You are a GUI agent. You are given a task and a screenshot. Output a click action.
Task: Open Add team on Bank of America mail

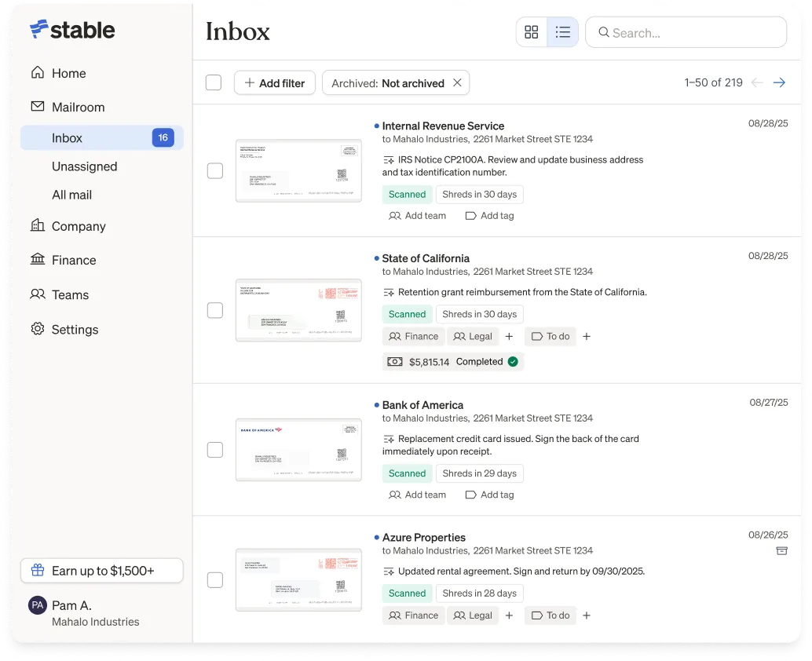tap(418, 495)
